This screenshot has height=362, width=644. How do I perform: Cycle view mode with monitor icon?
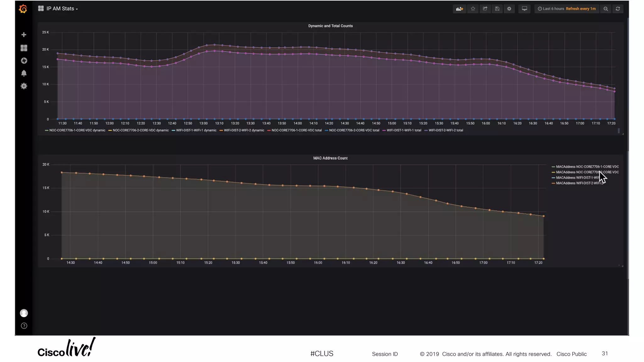(525, 9)
